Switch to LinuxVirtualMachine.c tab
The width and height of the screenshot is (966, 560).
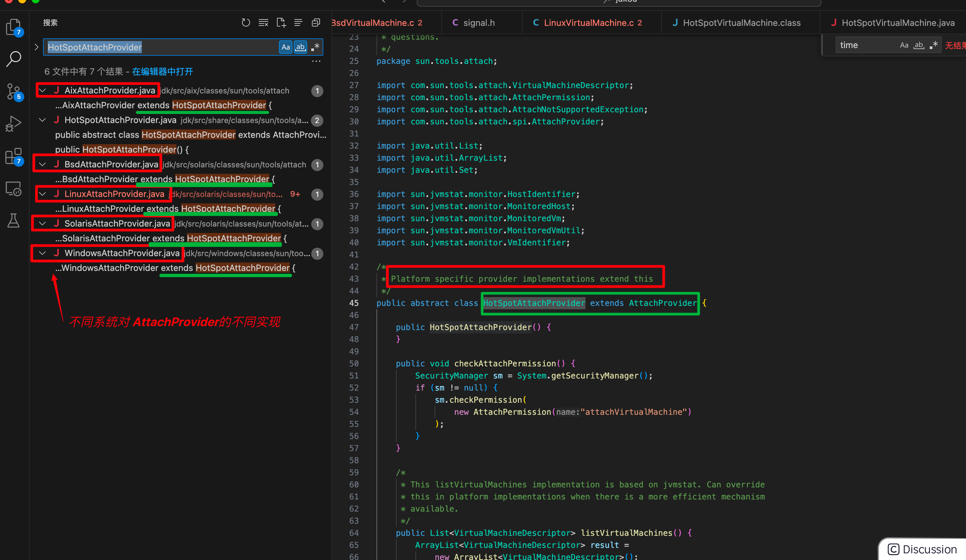(592, 23)
